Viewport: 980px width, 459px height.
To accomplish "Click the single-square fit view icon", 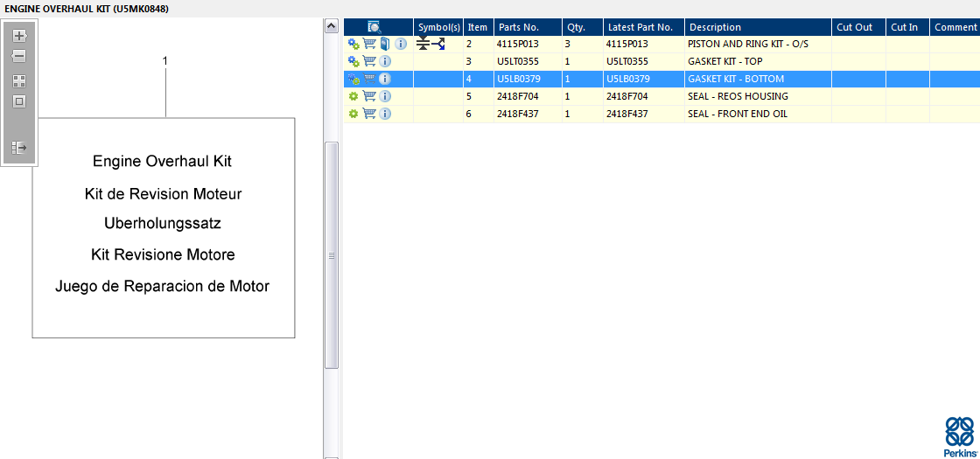I will click(x=19, y=101).
